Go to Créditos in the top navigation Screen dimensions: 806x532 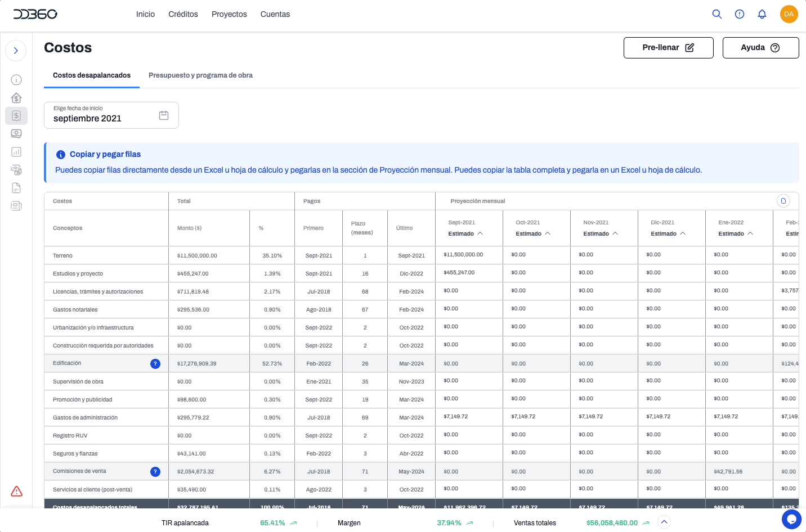(x=183, y=14)
